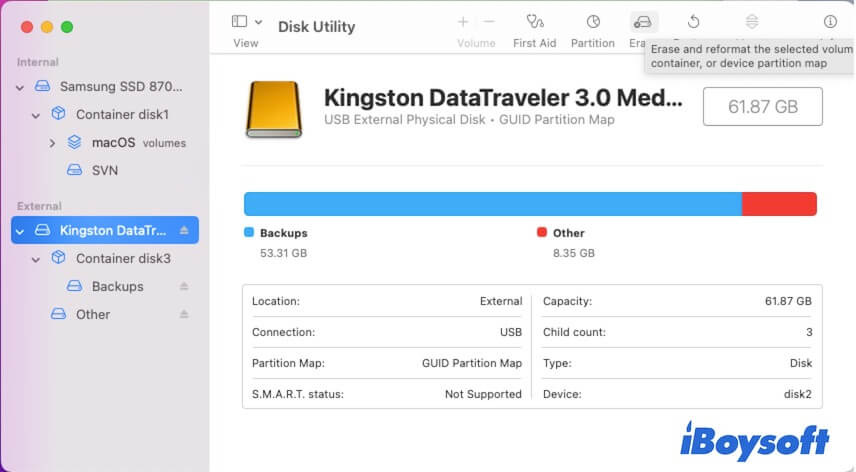
Task: Click the Disk Utility window title
Action: coord(317,27)
